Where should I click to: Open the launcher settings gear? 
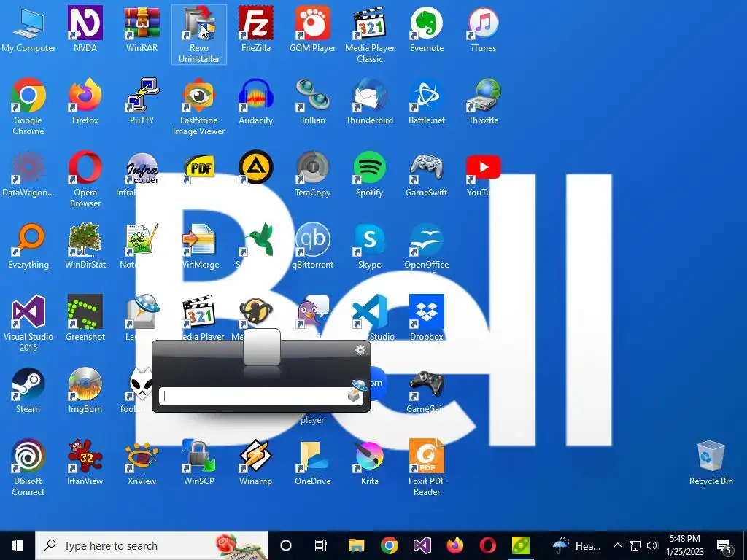coord(360,350)
